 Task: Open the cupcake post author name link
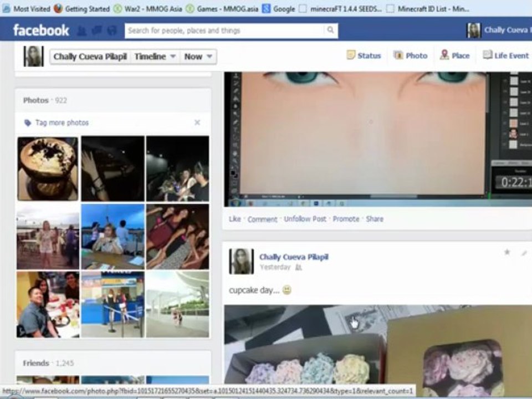click(x=294, y=257)
